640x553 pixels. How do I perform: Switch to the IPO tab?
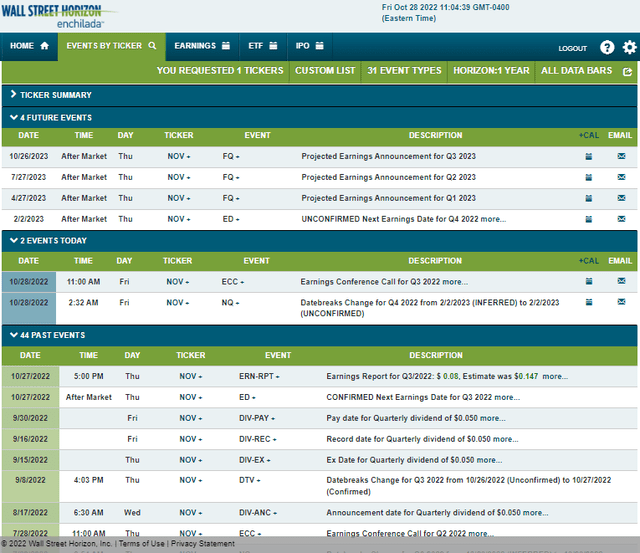(x=309, y=46)
